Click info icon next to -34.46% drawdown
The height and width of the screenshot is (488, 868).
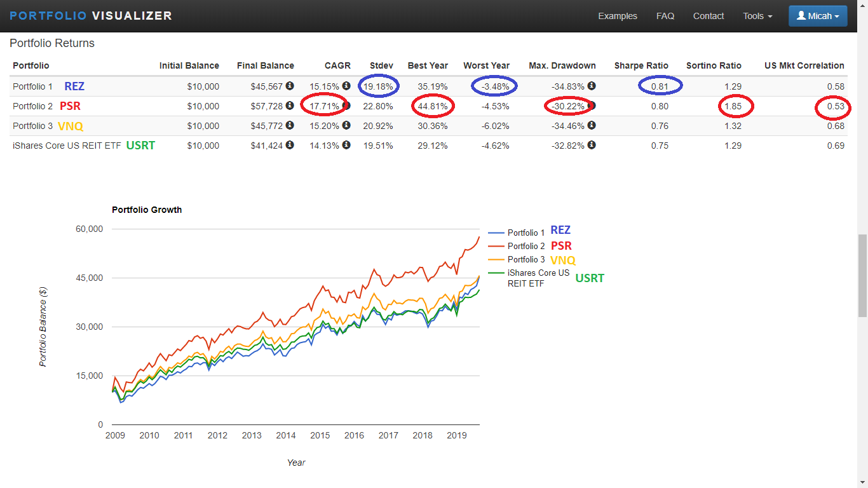(x=592, y=125)
